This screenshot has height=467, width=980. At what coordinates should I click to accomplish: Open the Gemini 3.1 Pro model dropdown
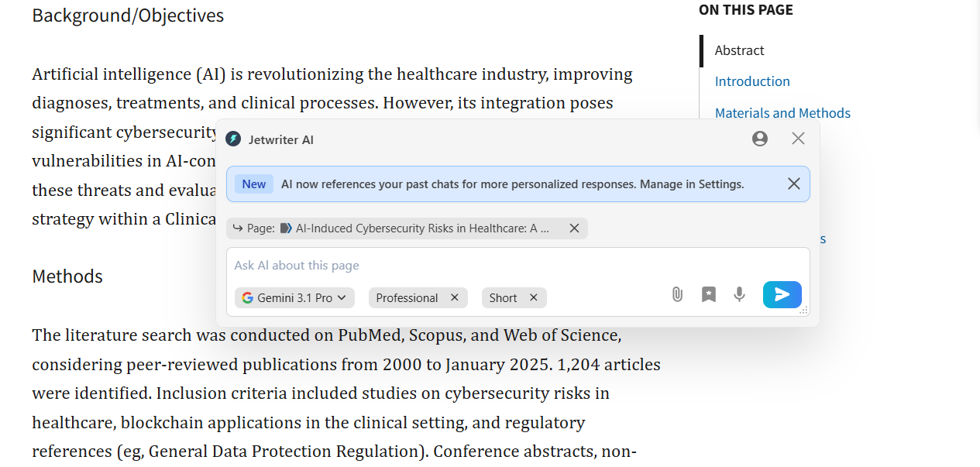(x=294, y=298)
